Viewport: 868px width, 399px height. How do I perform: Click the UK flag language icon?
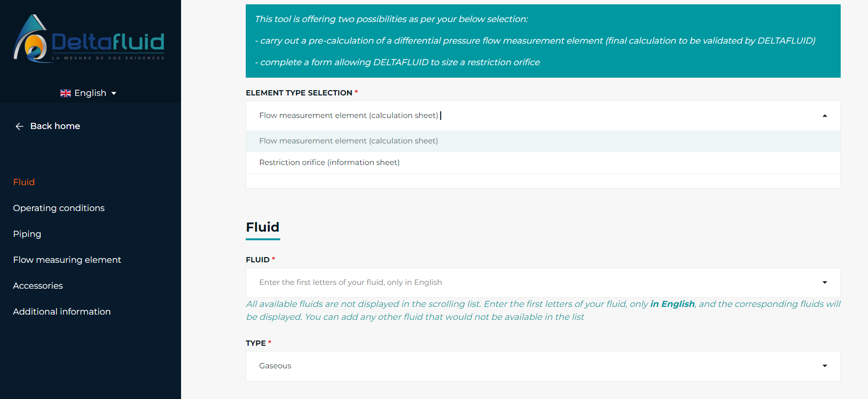point(66,93)
